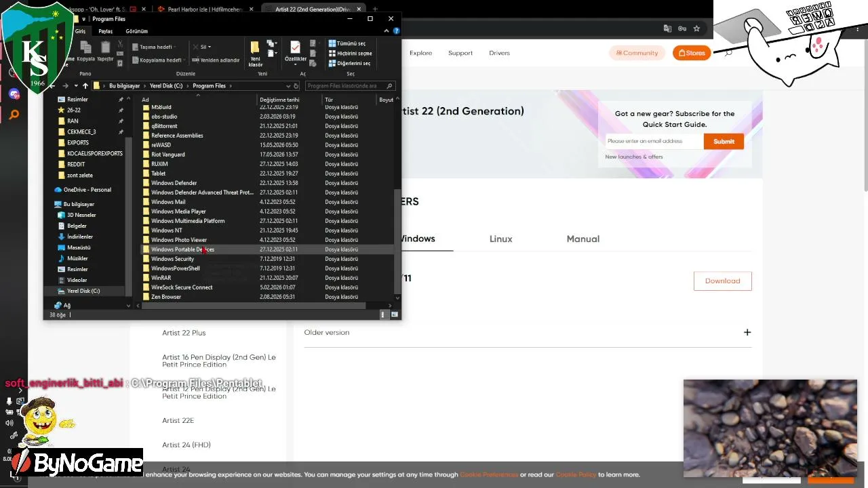868x488 pixels.
Task: Open the Discord icon on the left edge
Action: click(14, 94)
